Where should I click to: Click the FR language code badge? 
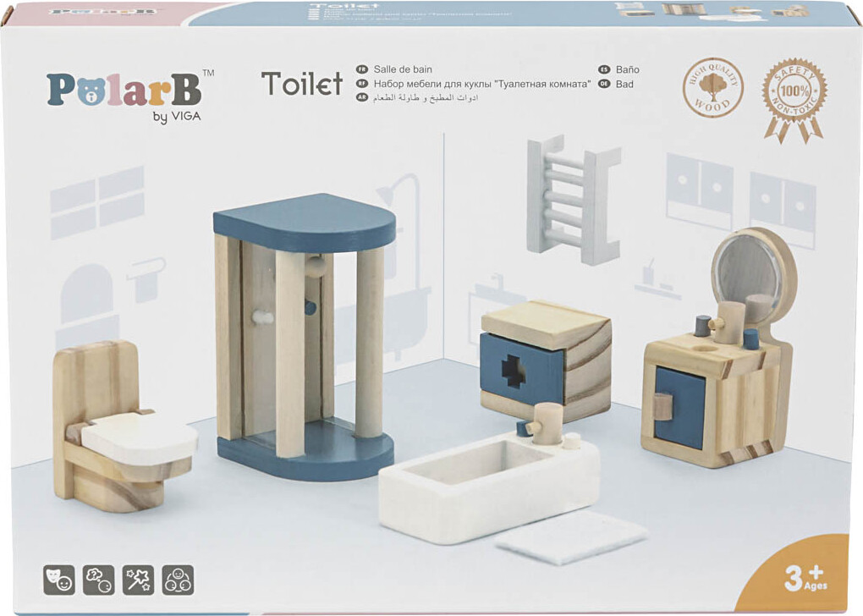click(361, 69)
